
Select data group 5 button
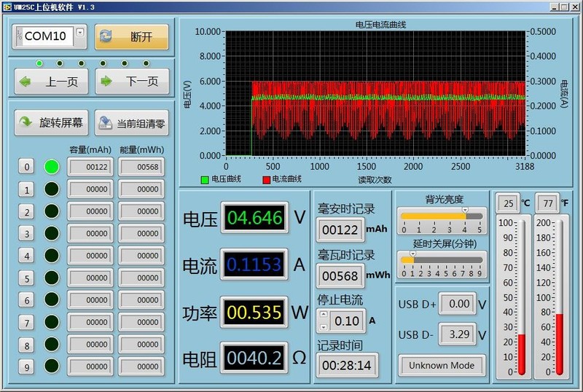click(x=26, y=278)
